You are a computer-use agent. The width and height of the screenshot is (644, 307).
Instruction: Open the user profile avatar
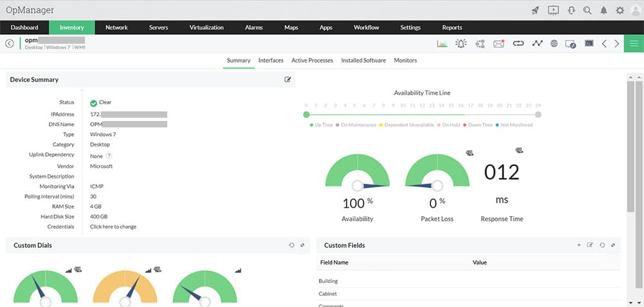636,10
